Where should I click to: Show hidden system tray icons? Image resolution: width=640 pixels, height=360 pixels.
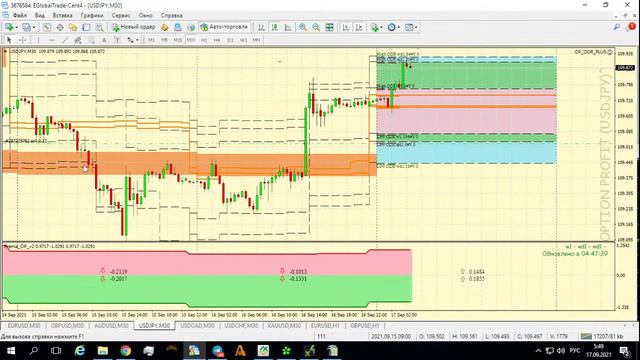coord(538,351)
